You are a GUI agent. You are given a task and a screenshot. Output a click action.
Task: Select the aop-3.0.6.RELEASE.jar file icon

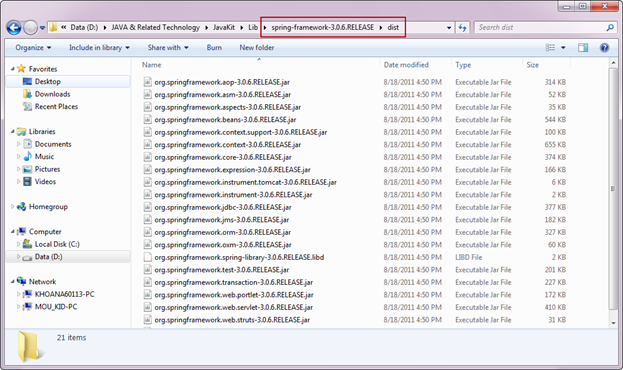pos(147,82)
